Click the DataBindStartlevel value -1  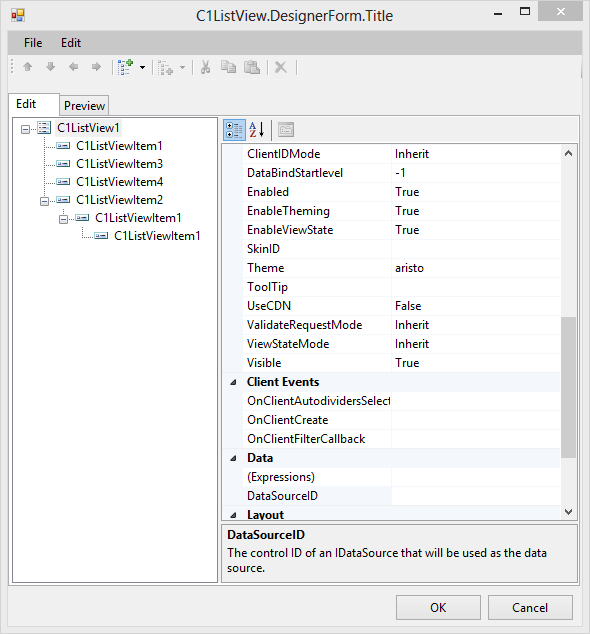click(400, 173)
